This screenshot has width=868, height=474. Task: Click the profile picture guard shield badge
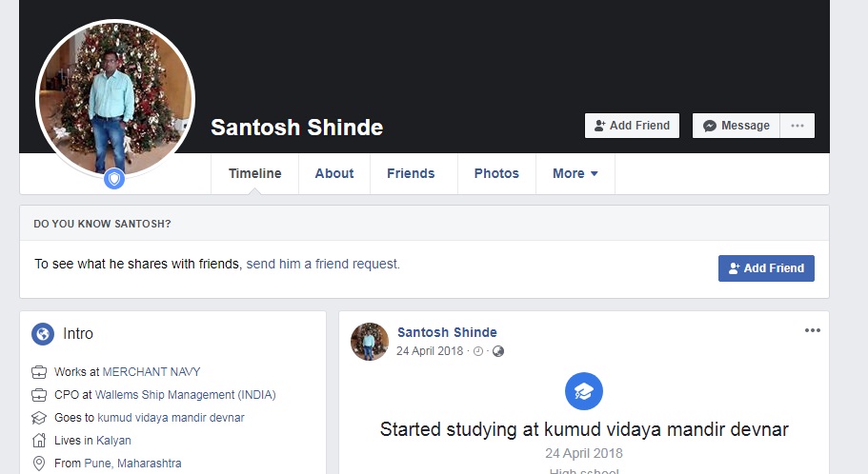(x=114, y=178)
